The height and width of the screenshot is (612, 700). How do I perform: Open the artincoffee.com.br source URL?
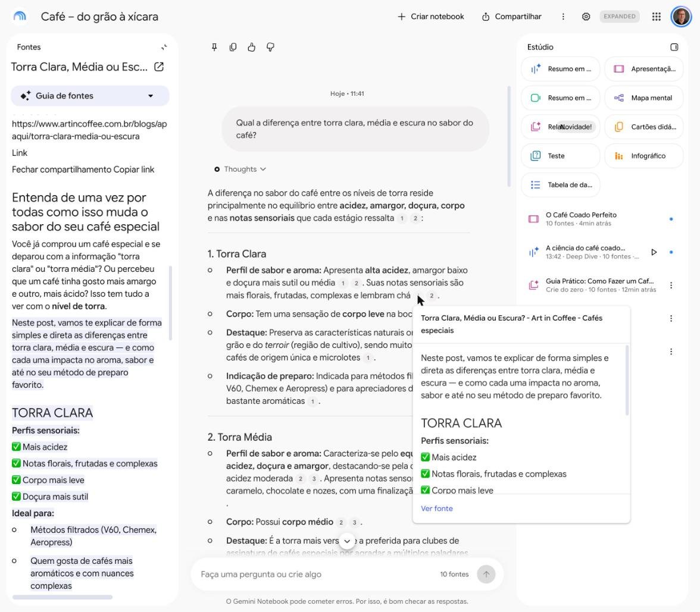tap(89, 130)
